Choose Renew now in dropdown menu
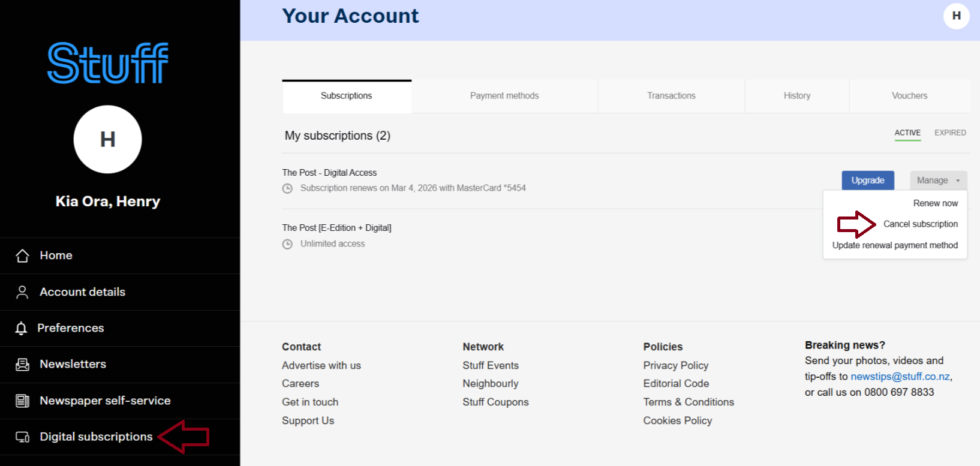This screenshot has width=980, height=466. coord(935,203)
